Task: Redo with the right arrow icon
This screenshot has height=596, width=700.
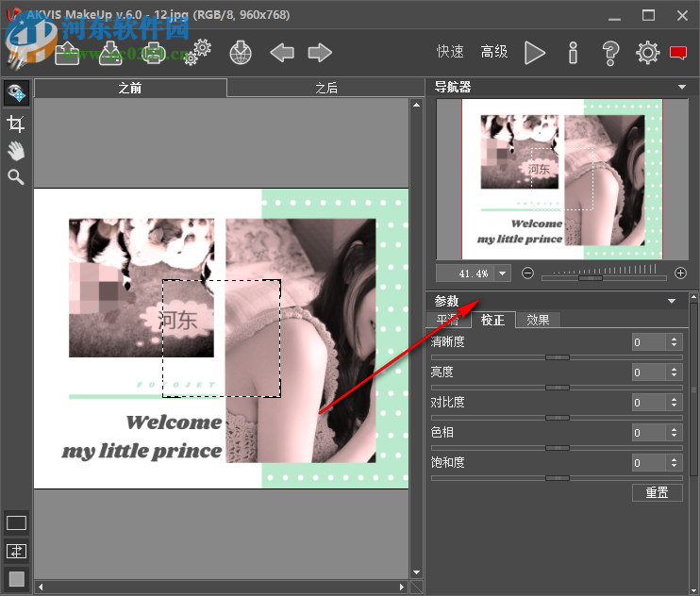Action: click(320, 53)
